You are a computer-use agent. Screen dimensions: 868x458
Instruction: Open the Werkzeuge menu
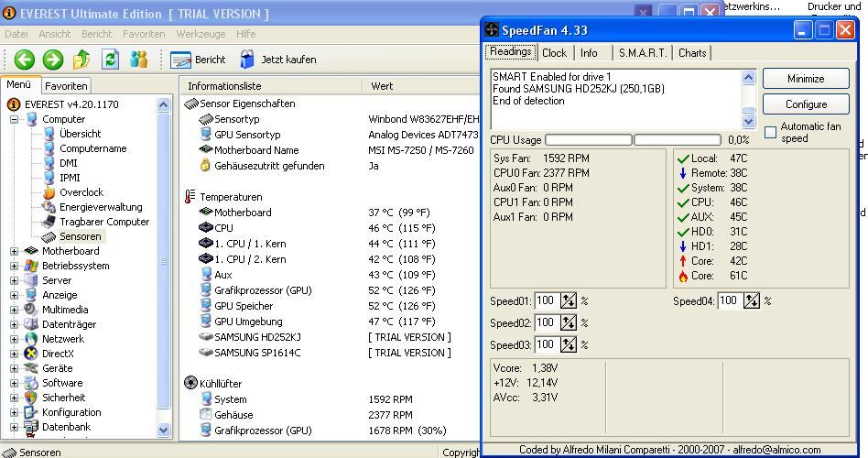pyautogui.click(x=201, y=34)
